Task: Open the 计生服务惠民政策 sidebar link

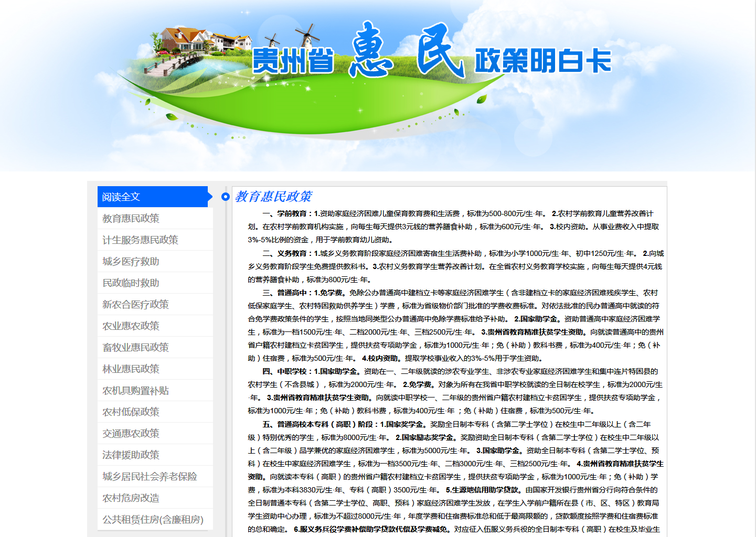Action: click(140, 240)
